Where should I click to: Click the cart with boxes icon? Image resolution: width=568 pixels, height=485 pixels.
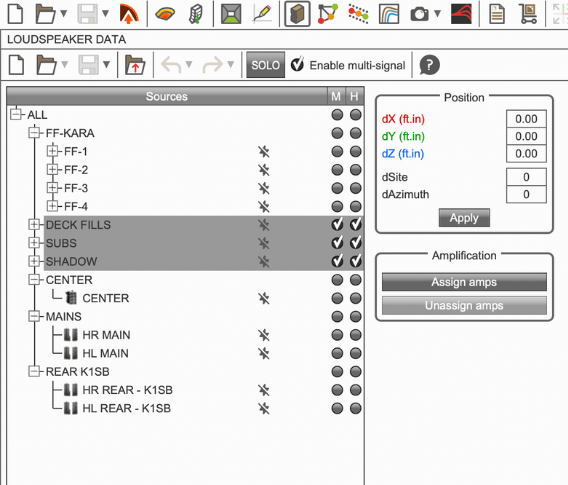[529, 14]
